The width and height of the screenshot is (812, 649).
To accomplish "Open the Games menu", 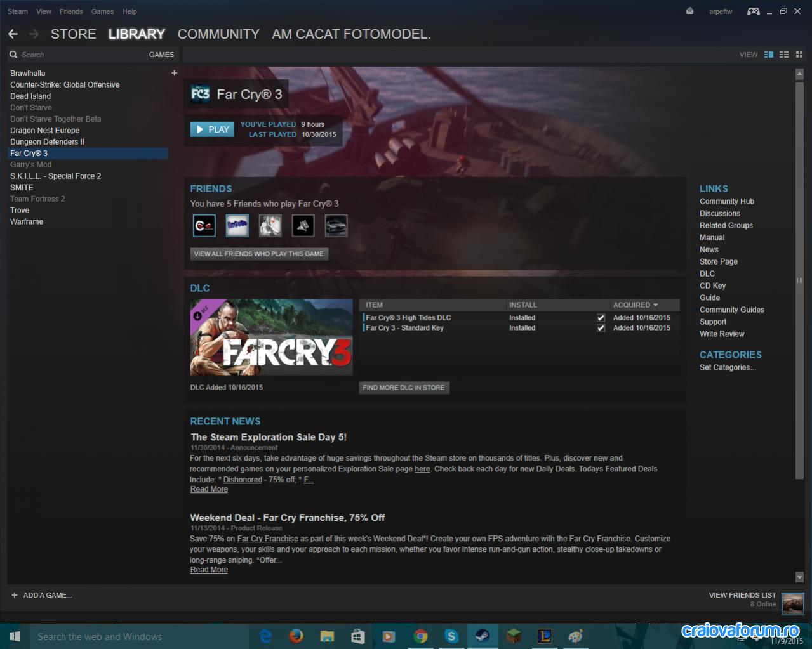I will [102, 11].
